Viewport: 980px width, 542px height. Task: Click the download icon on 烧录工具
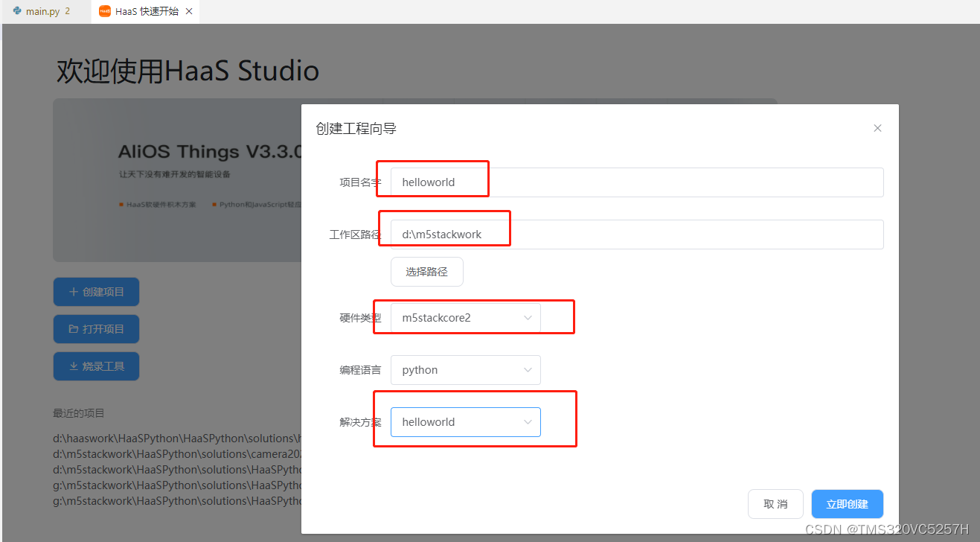pos(74,366)
